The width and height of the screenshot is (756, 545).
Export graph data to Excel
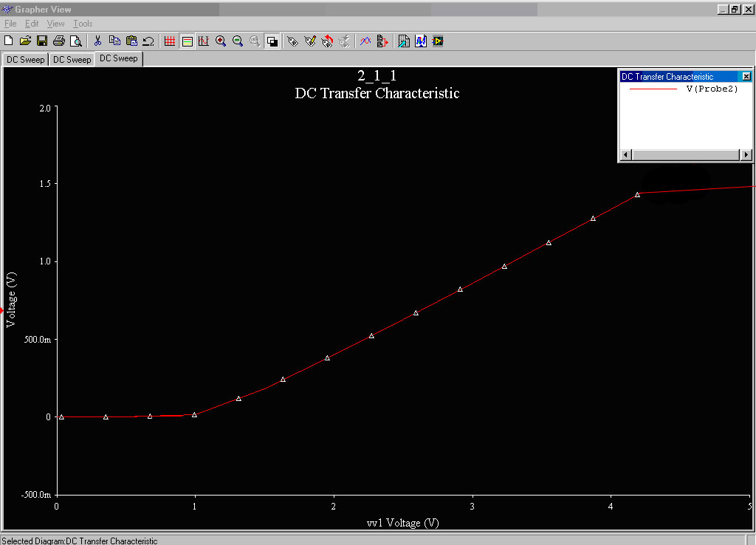coord(404,41)
